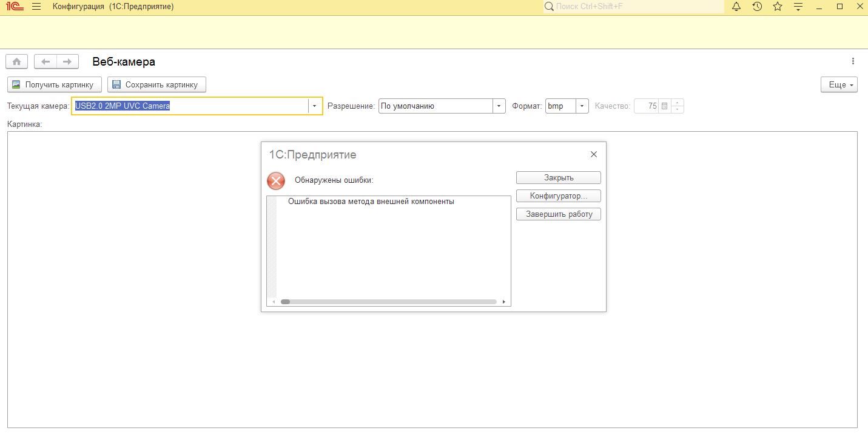This screenshot has width=868, height=436.
Task: Click the search field Поиск Ctrl+Shift+F
Action: tap(633, 7)
